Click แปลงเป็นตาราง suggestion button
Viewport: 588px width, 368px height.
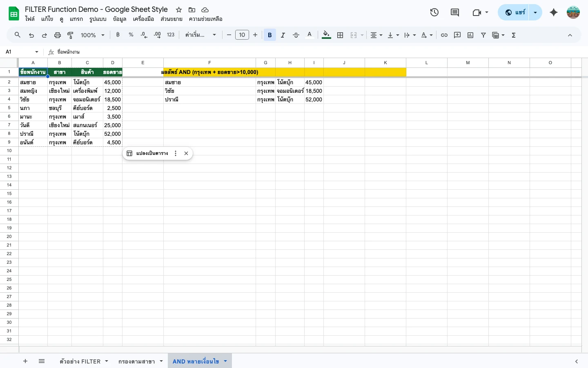[147, 153]
